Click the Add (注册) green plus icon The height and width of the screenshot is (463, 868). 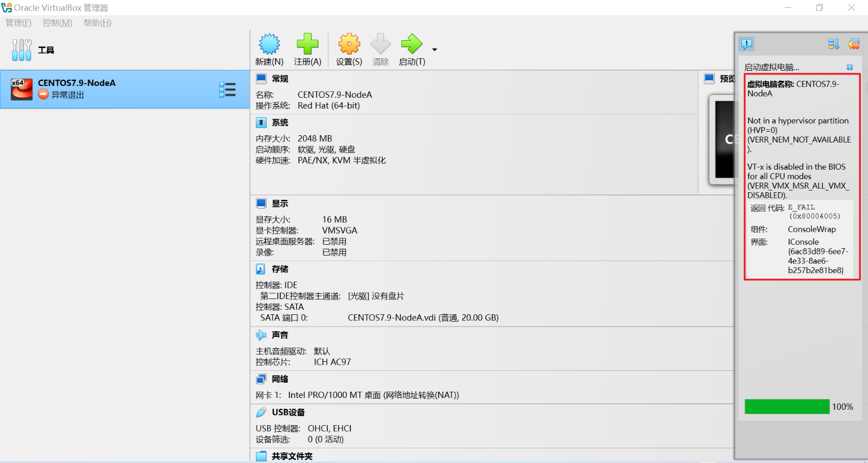pyautogui.click(x=307, y=44)
